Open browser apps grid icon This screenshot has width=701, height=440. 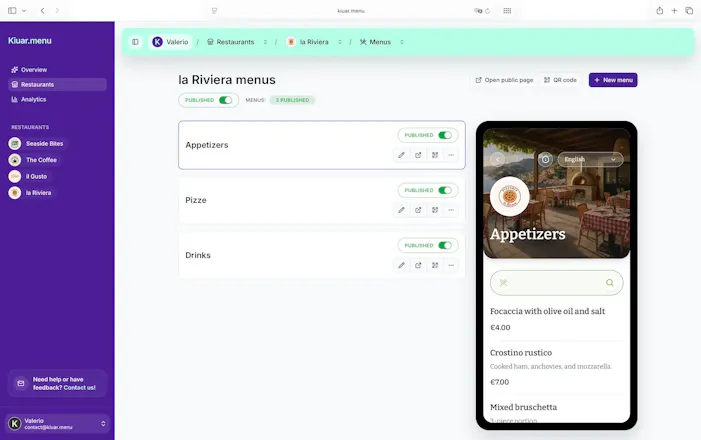coord(507,11)
